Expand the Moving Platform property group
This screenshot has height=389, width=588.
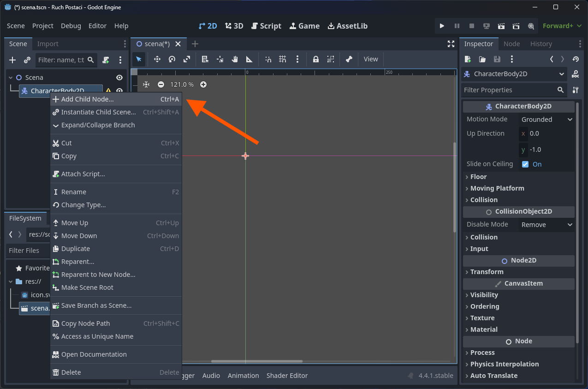519,188
